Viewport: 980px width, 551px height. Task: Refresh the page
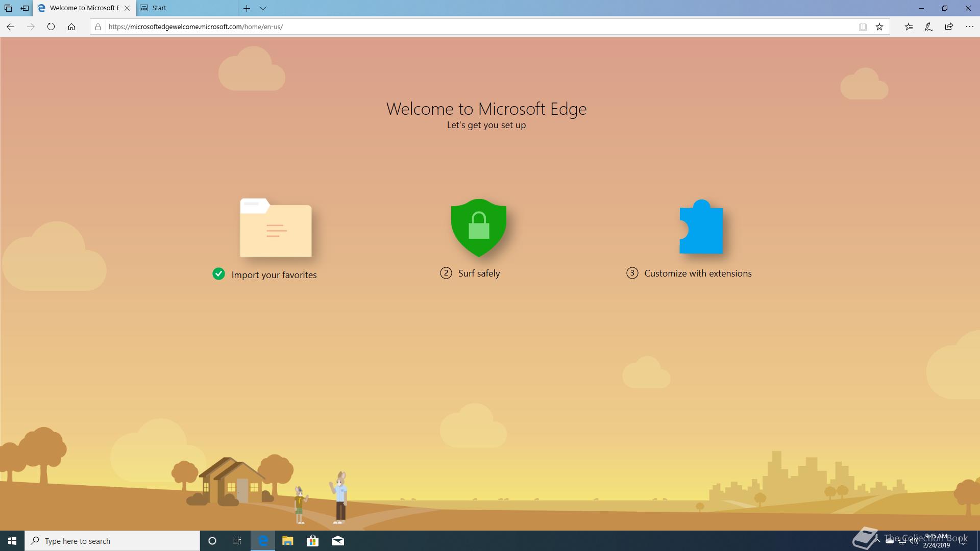51,27
